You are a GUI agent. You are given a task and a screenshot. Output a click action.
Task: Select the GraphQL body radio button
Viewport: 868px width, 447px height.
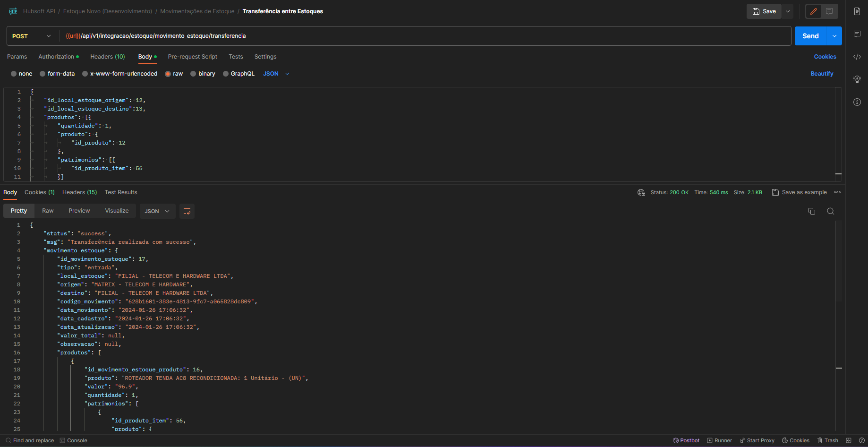coord(226,74)
